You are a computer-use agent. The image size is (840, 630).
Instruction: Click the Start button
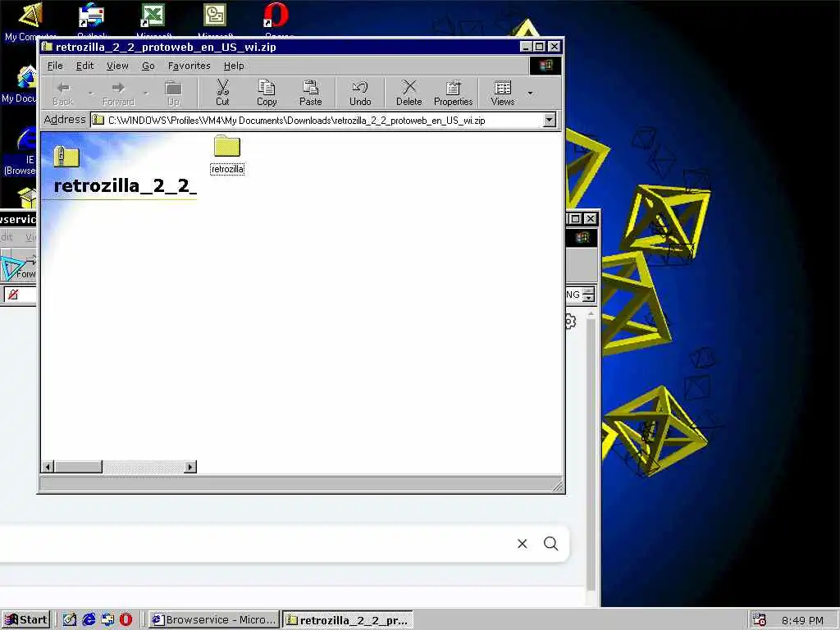point(25,620)
